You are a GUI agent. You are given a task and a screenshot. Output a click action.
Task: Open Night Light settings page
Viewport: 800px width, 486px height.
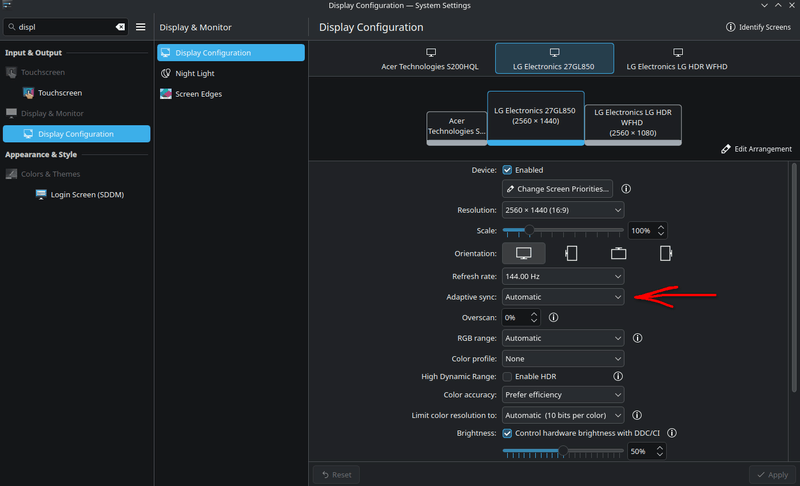coord(231,73)
